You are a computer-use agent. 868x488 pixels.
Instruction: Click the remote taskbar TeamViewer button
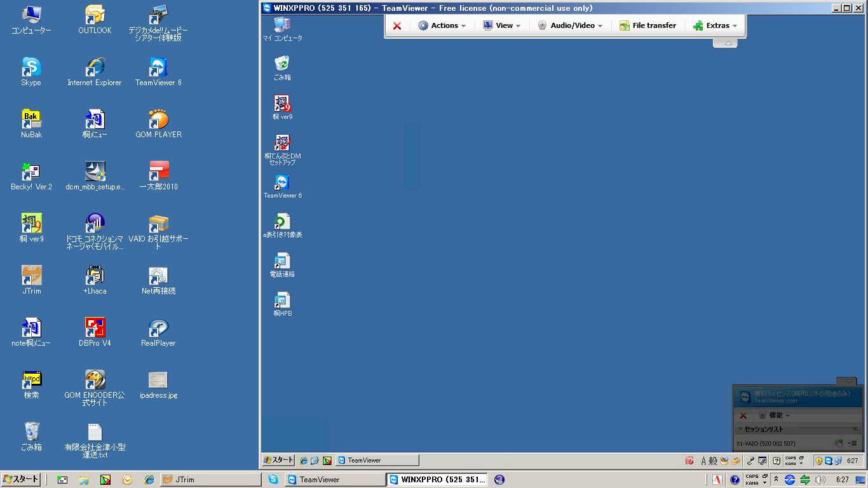click(x=377, y=460)
